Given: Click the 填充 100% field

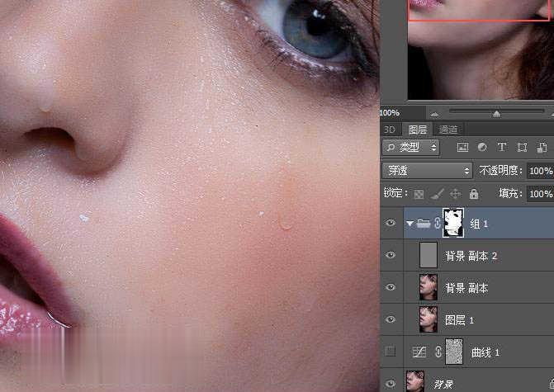Looking at the screenshot, I should pos(540,194).
